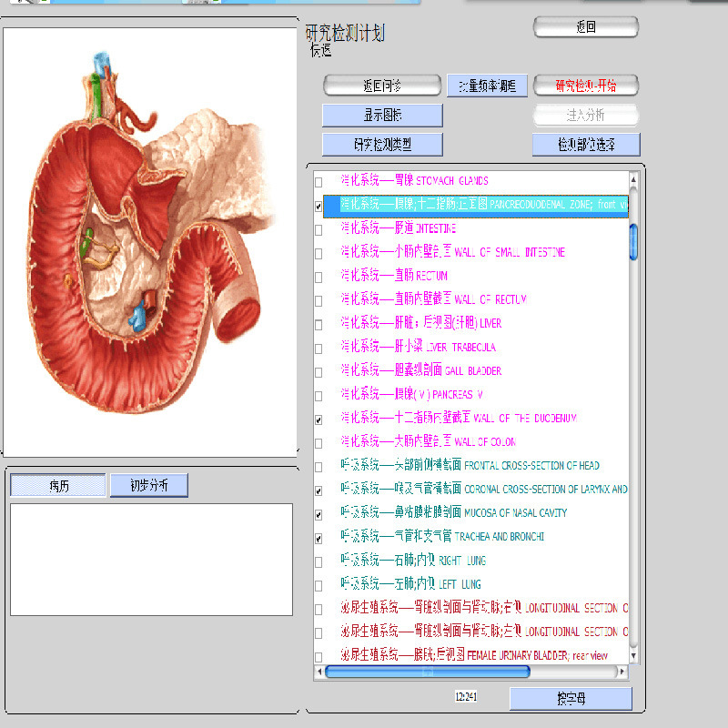Click the organ list's scroll-down arrow
This screenshot has height=728, width=728.
[x=633, y=657]
